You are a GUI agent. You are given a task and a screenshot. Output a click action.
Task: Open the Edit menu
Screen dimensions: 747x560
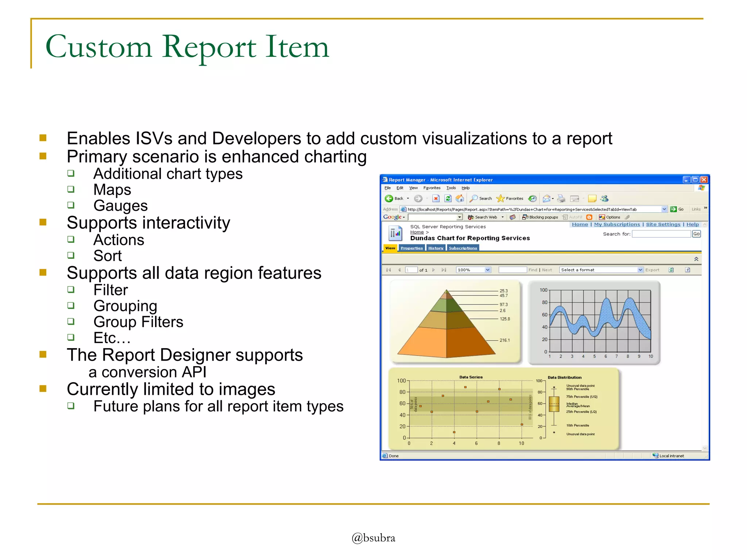click(x=400, y=188)
